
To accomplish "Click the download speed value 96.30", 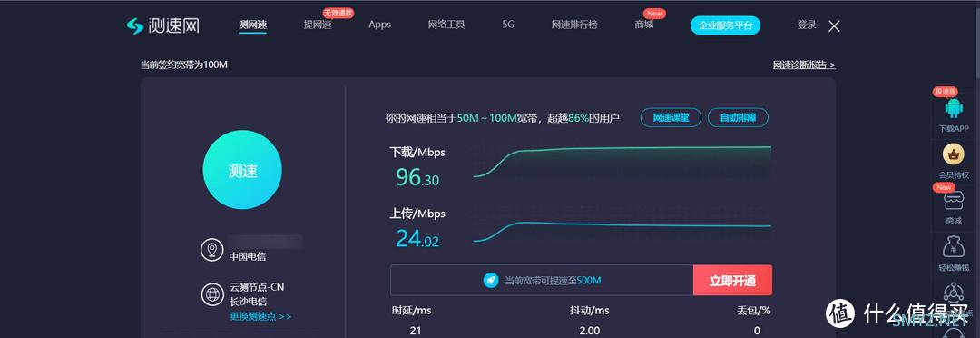I will (417, 178).
